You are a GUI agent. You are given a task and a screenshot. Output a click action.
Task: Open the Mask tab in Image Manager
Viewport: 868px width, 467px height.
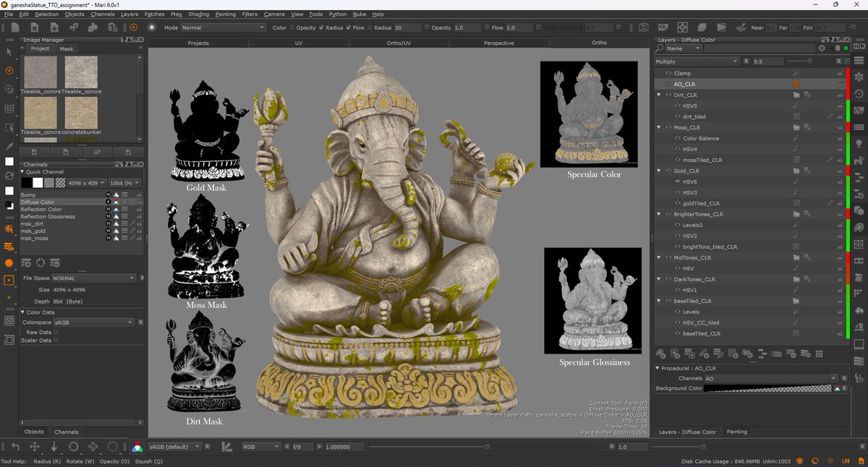pos(67,48)
